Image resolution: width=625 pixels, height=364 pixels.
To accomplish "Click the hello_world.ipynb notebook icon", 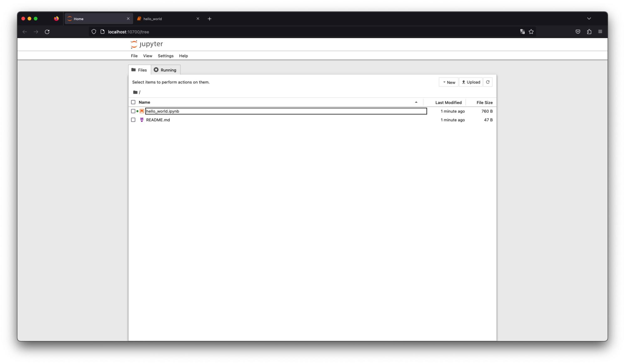I will tap(142, 111).
